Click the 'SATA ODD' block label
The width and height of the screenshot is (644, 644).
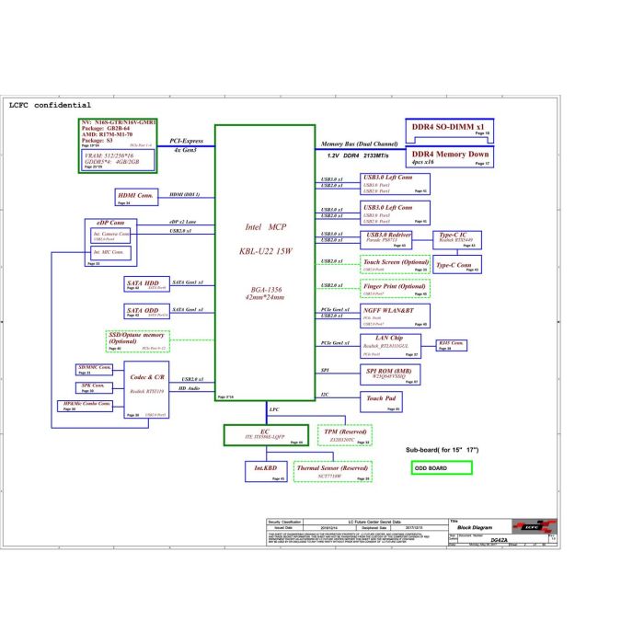pos(143,311)
